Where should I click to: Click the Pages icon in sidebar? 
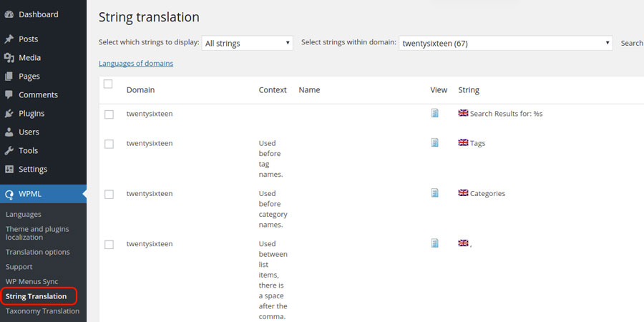(x=9, y=76)
